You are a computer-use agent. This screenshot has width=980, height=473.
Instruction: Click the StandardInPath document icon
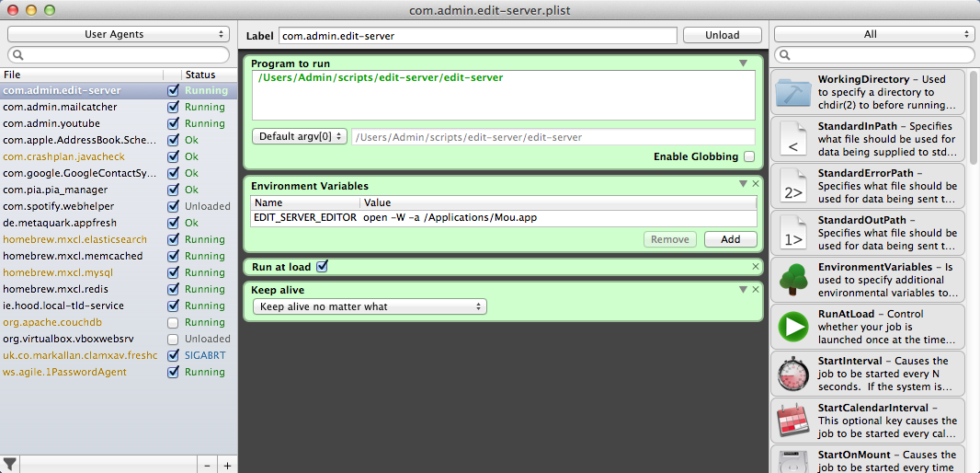(x=793, y=139)
